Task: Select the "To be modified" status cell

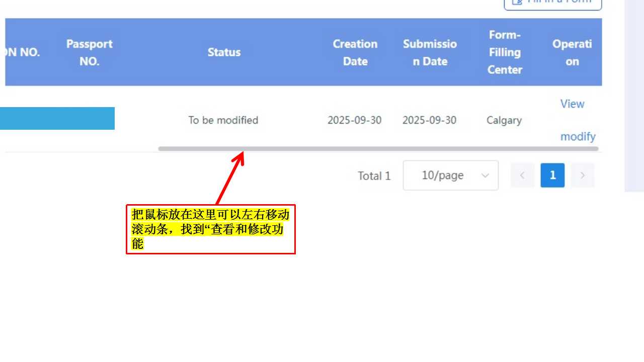Action: coord(223,120)
